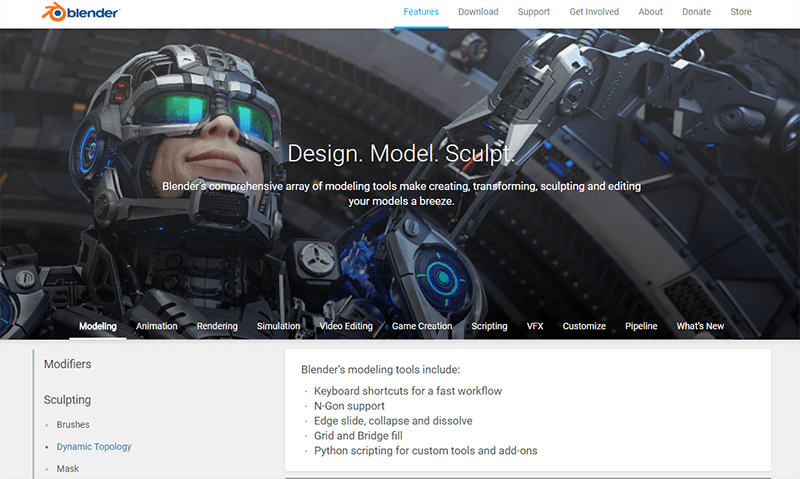Open the About page link
The height and width of the screenshot is (479, 800).
click(x=651, y=12)
